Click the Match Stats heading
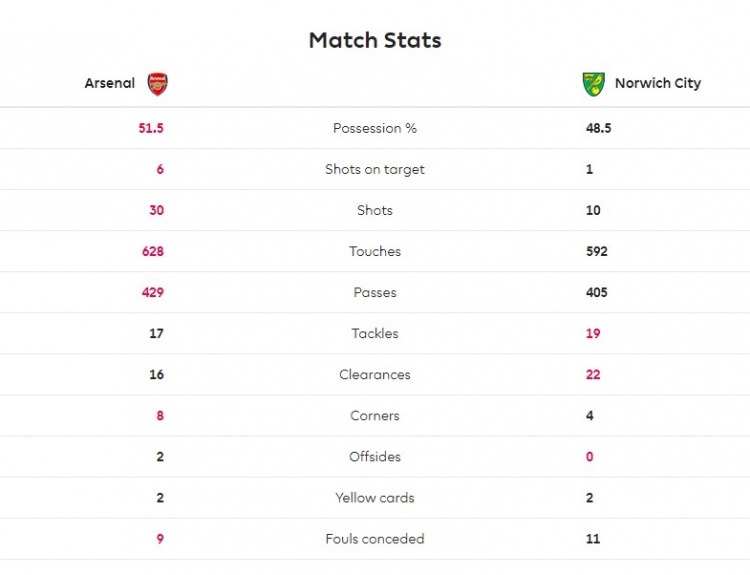This screenshot has height=575, width=750. pyautogui.click(x=375, y=41)
